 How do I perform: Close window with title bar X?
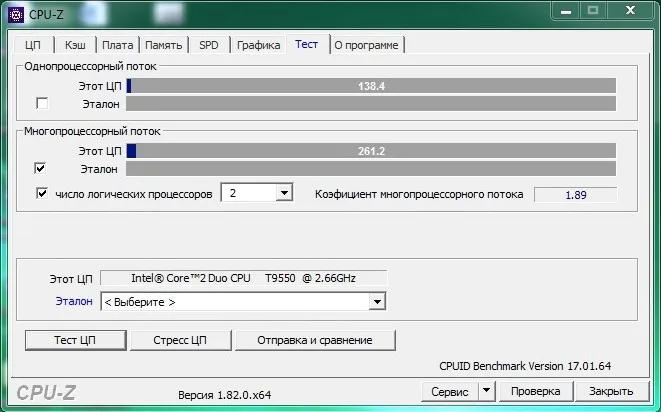[630, 11]
